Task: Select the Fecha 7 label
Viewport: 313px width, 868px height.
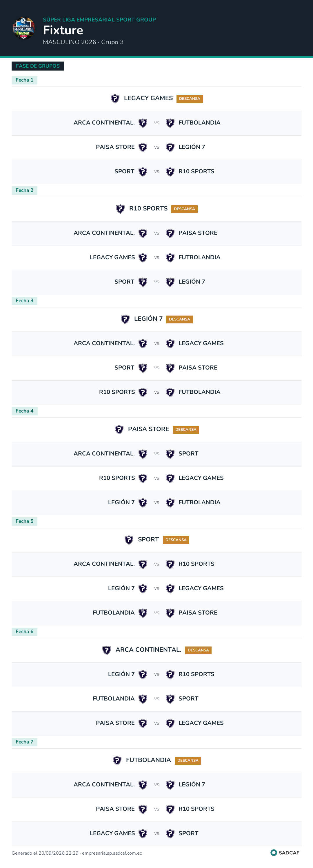Action: [x=25, y=742]
